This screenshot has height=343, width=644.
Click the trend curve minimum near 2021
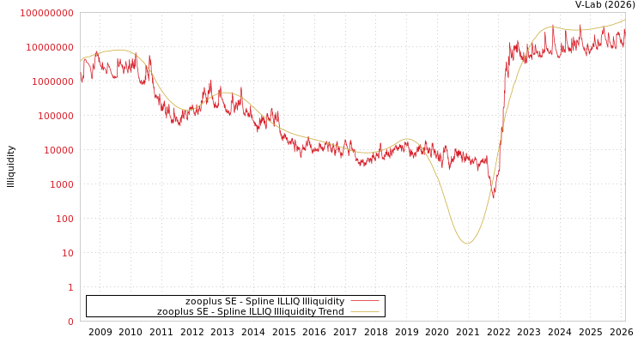click(x=467, y=244)
